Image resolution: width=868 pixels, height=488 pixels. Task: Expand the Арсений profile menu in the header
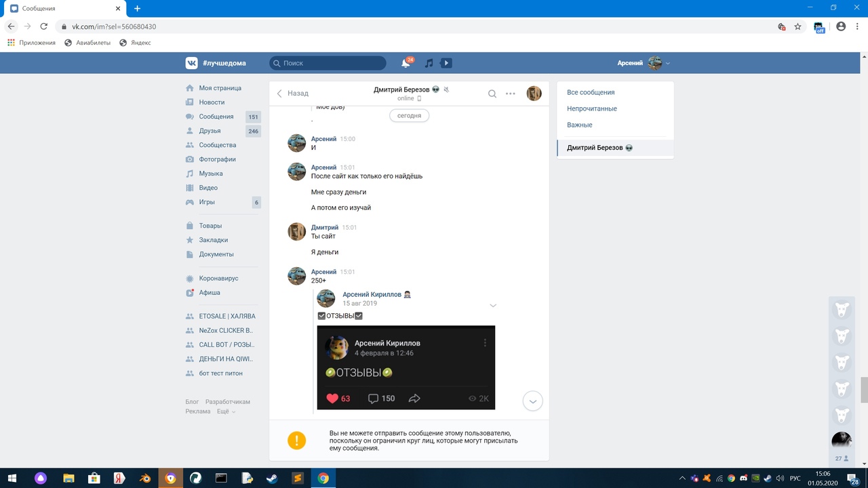tap(644, 63)
